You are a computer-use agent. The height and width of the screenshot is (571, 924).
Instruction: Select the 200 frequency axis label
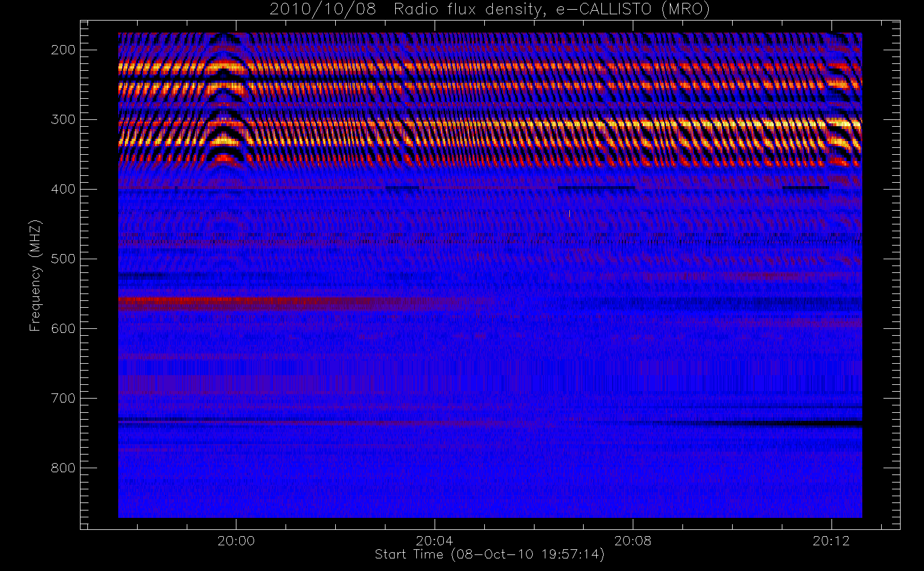tap(63, 50)
